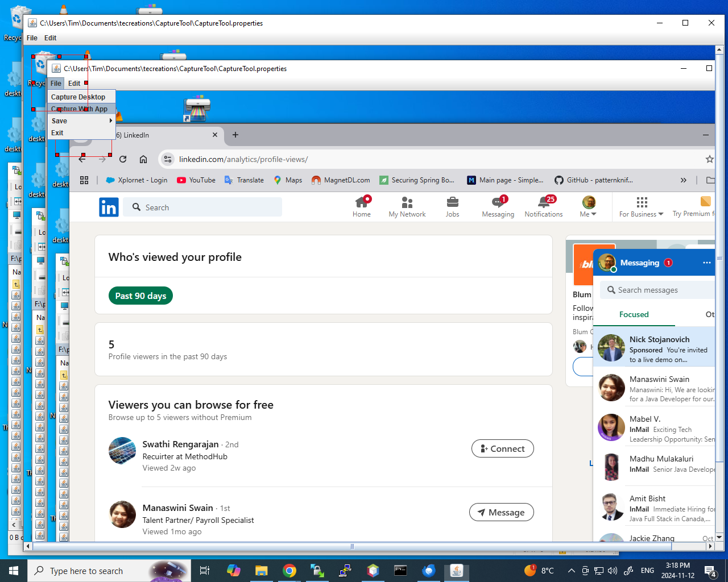Open File menu in outermost CaptureTool window
The height and width of the screenshot is (582, 728).
coord(32,38)
